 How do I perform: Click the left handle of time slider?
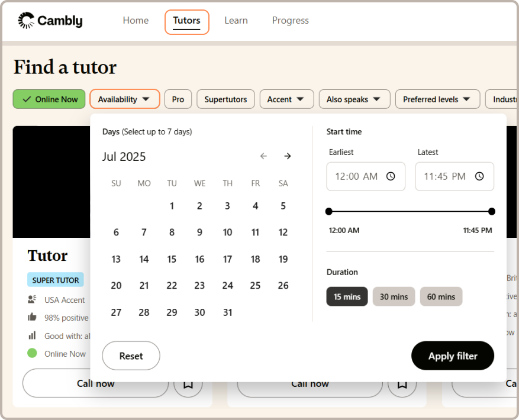329,211
